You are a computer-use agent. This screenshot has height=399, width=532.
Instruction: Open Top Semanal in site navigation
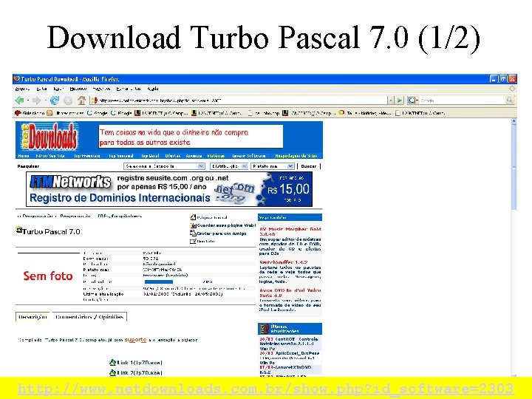pos(120,156)
